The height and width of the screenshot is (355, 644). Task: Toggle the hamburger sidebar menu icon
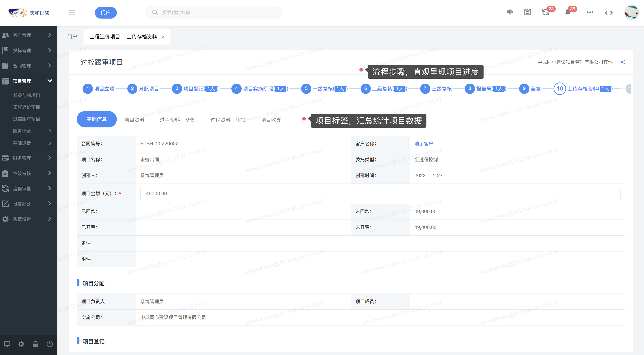(72, 13)
